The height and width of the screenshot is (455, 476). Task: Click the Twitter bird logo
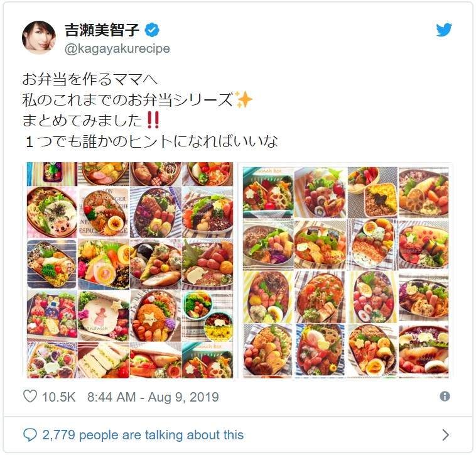pyautogui.click(x=444, y=30)
